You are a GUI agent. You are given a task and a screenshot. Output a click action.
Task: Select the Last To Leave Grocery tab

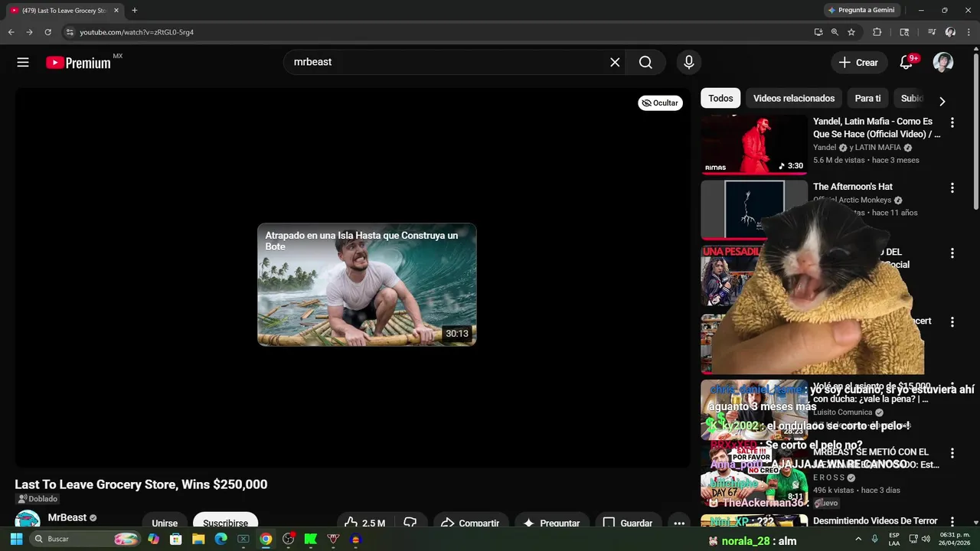tap(64, 11)
